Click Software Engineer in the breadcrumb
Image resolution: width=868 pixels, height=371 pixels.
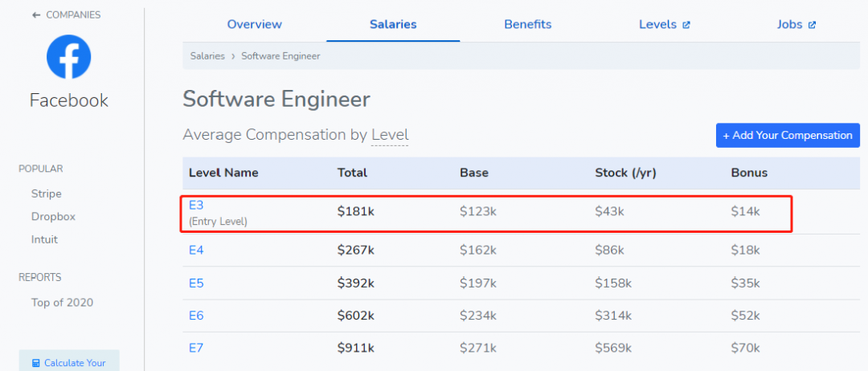point(280,56)
